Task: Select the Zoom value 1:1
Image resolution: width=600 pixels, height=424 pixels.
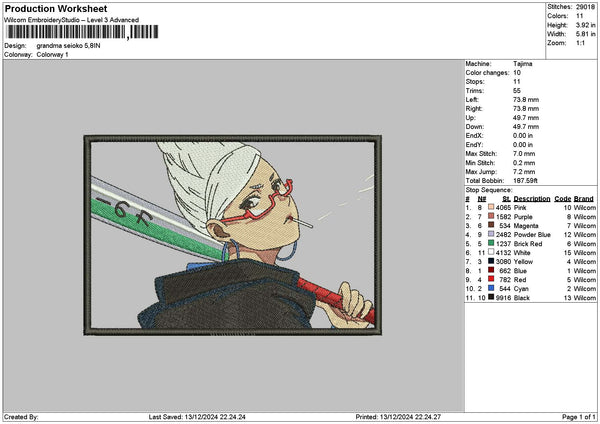Action: click(580, 43)
